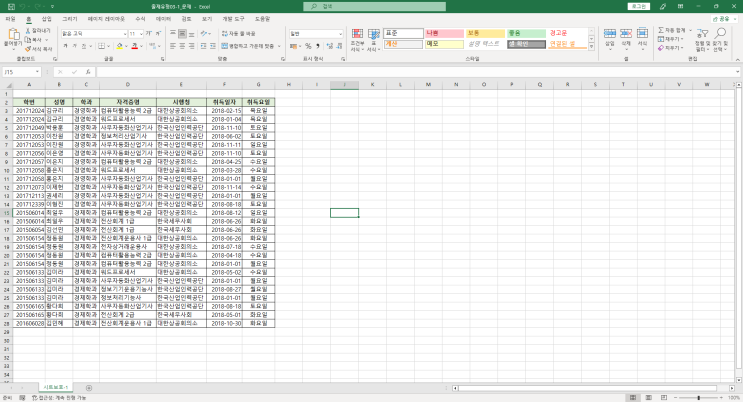Viewport: 743px width, 402px height.
Task: Align text left
Action: [x=173, y=46]
